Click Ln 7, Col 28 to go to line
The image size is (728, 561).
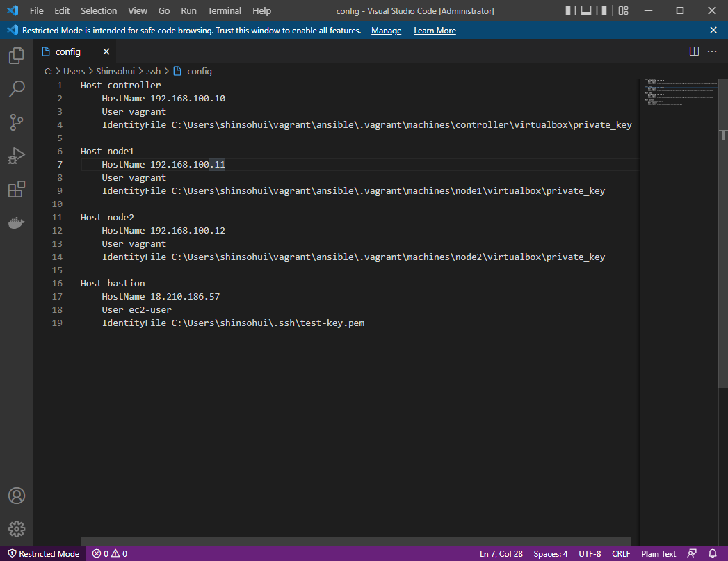pos(501,553)
